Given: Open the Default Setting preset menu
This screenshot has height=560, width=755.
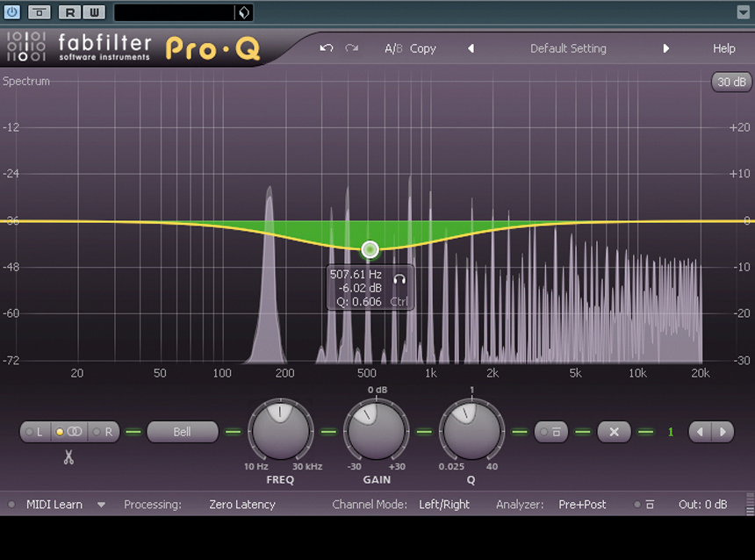Looking at the screenshot, I should (x=568, y=48).
